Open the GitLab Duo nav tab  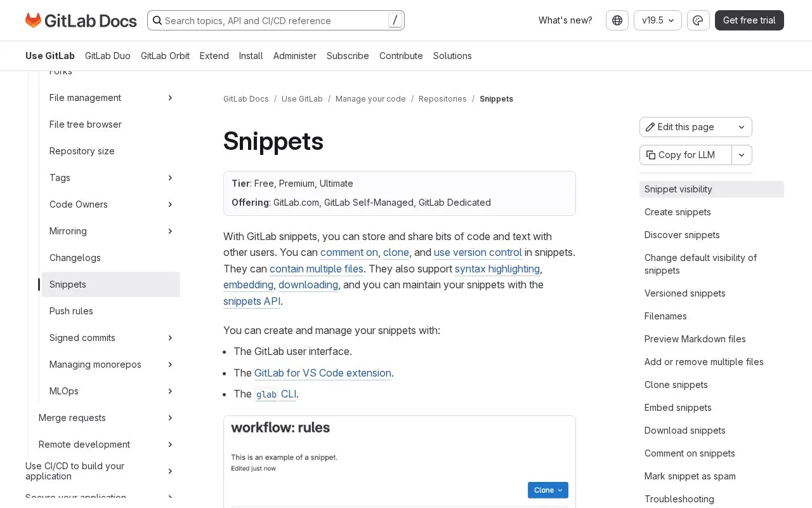point(108,56)
